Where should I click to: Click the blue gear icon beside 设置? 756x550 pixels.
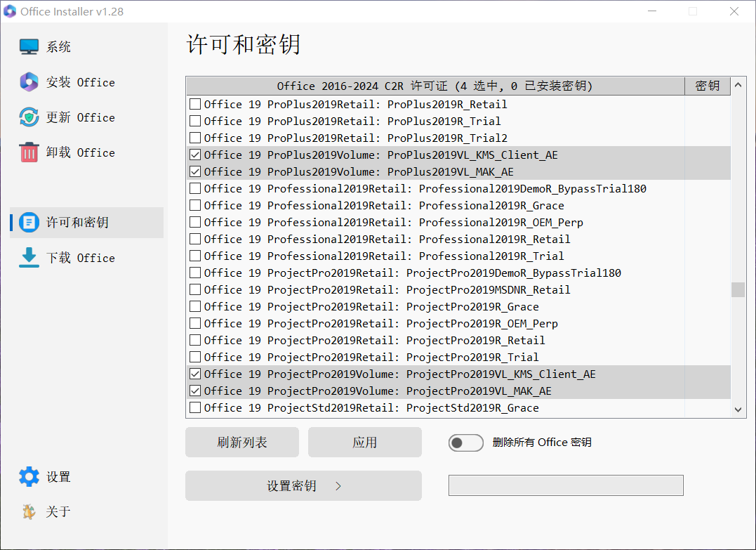click(x=29, y=477)
